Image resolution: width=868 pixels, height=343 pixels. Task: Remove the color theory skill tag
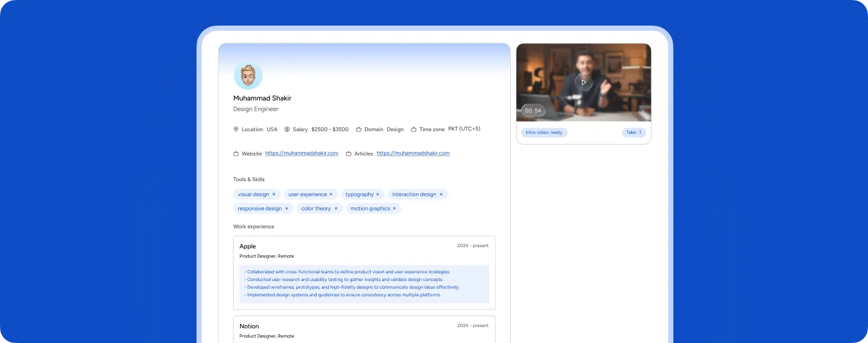coord(335,209)
